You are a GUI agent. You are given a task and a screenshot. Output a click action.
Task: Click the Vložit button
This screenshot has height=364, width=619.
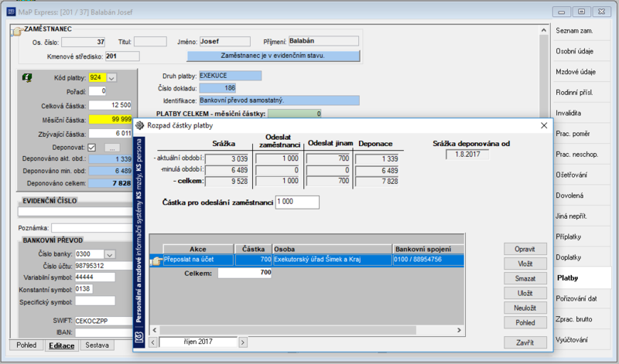pos(525,264)
